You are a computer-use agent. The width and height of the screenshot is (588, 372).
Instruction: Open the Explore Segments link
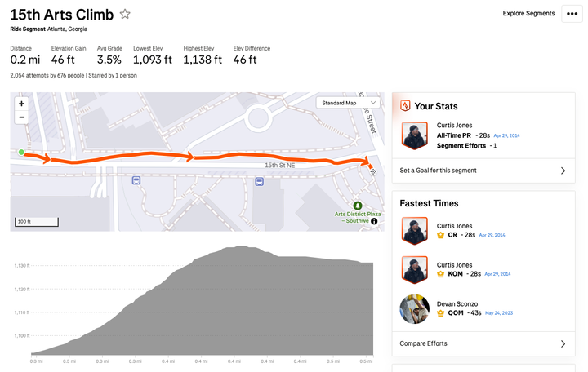(x=528, y=13)
